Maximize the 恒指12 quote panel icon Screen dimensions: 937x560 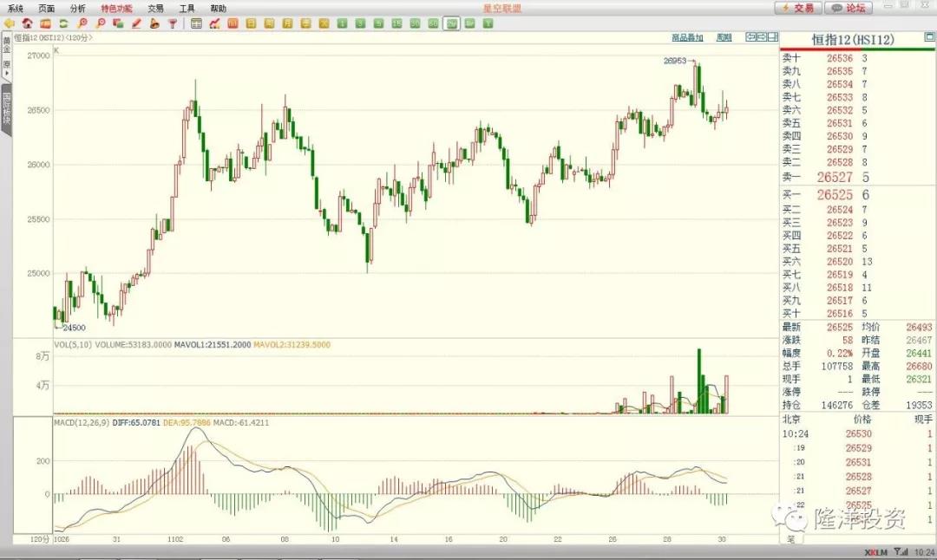[929, 37]
